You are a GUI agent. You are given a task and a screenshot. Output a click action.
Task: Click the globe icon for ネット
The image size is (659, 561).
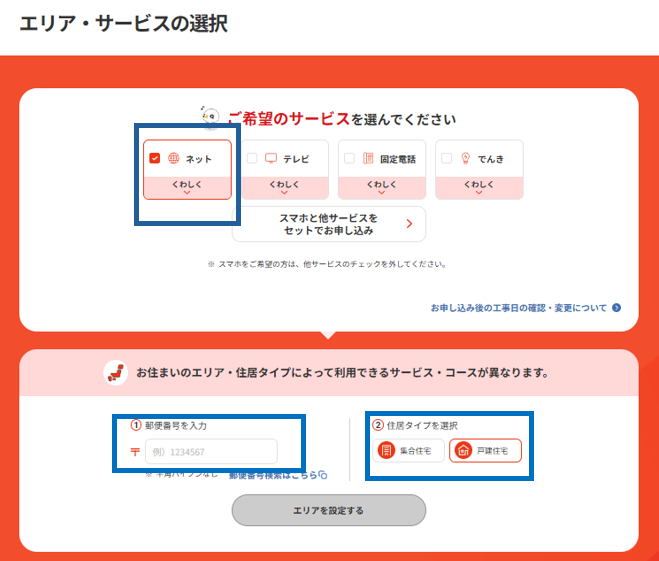point(174,158)
